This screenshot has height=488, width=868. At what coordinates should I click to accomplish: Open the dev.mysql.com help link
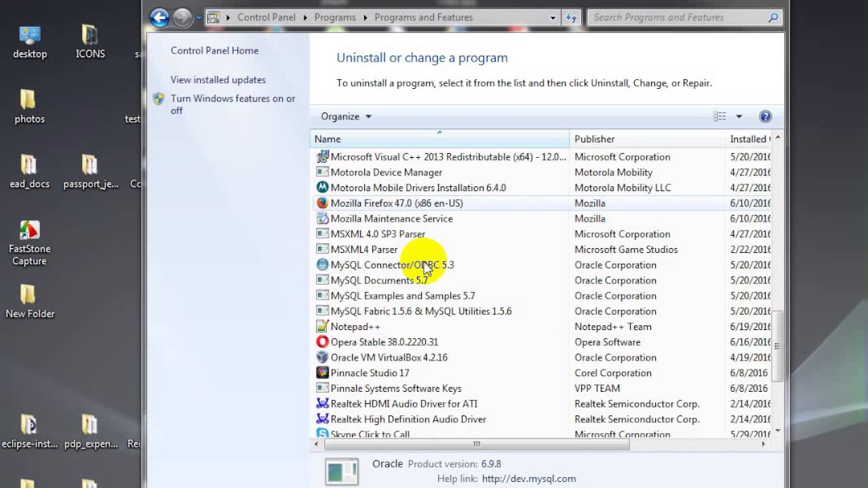529,479
